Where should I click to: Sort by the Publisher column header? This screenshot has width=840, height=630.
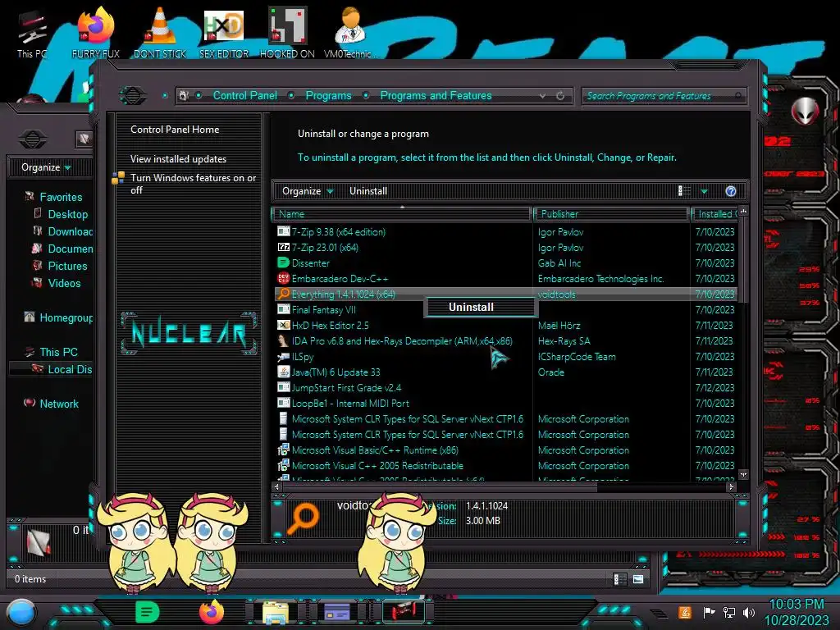tap(611, 214)
